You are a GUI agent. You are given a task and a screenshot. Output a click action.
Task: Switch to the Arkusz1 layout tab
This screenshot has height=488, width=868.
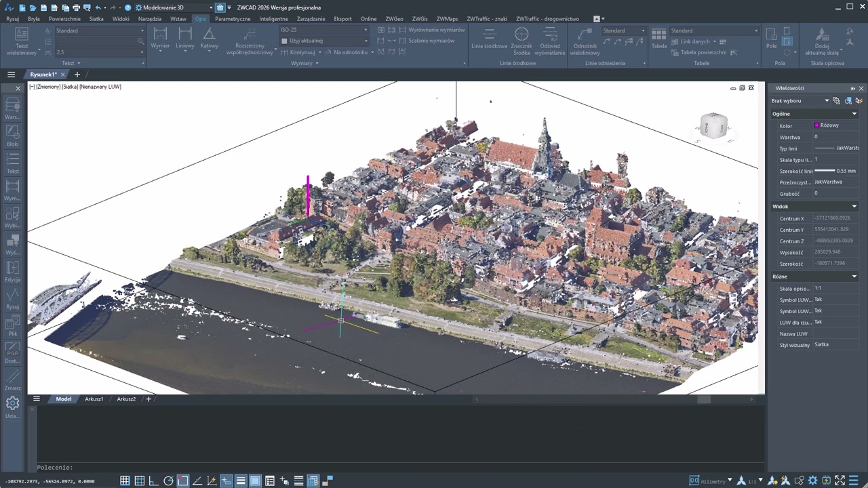94,399
